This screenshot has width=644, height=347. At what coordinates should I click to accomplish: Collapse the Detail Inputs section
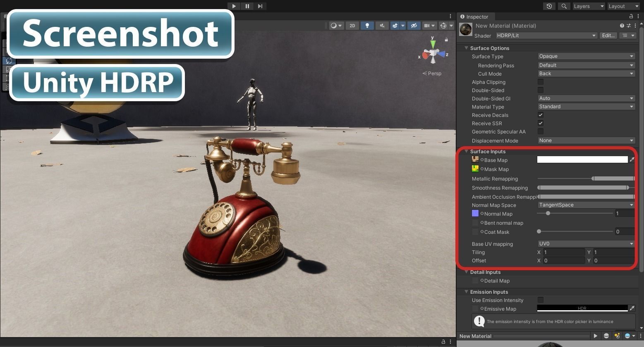(x=467, y=272)
